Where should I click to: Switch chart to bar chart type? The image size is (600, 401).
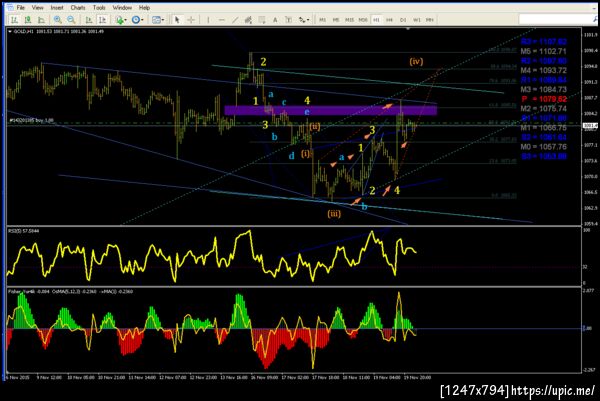pyautogui.click(x=14, y=20)
